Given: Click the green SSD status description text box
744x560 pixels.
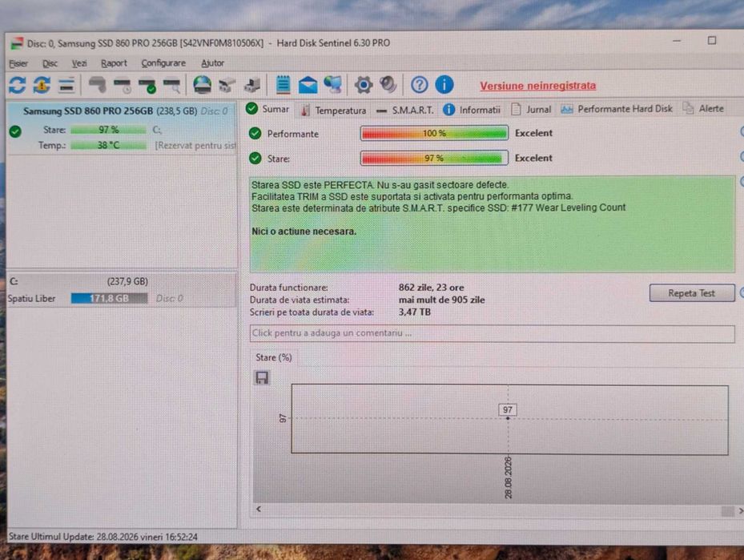Looking at the screenshot, I should (492, 224).
